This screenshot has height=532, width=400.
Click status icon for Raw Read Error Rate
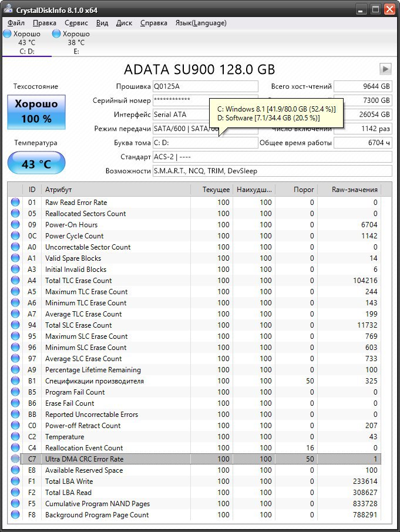15,202
